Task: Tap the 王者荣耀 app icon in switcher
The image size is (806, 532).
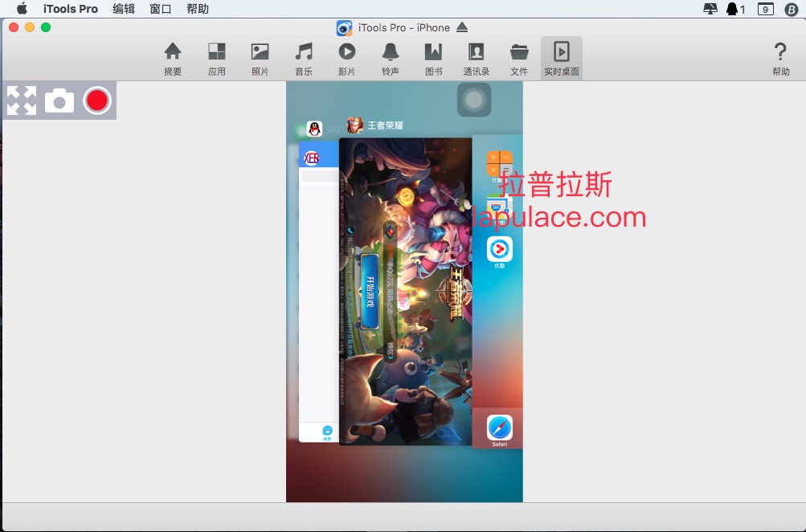Action: [354, 125]
